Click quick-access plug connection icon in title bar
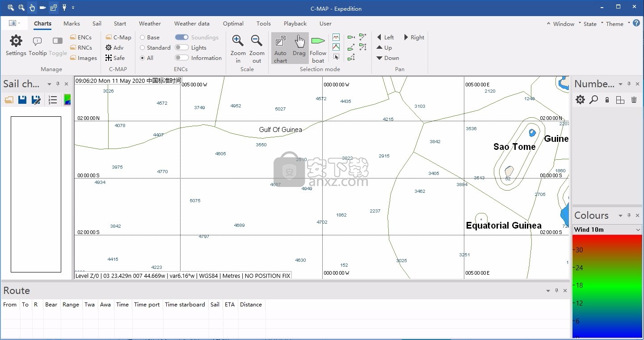Screen dimensions: 644x340 coord(64,8)
